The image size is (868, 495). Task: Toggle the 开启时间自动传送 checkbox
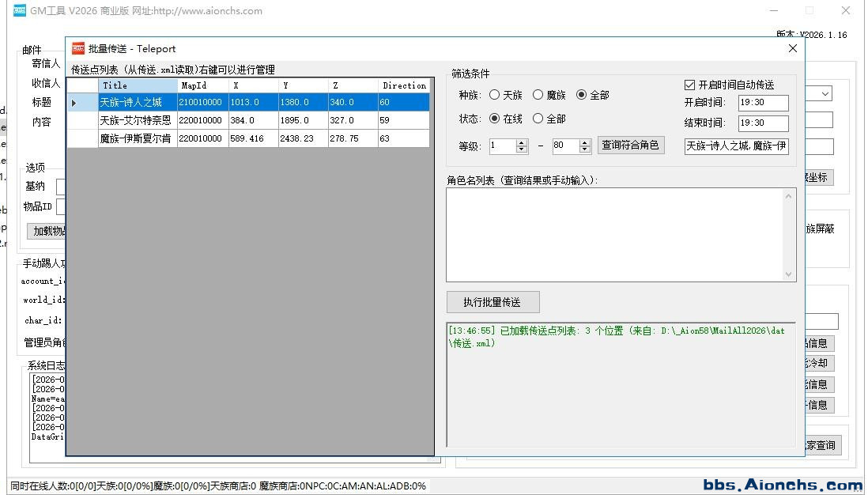click(689, 85)
